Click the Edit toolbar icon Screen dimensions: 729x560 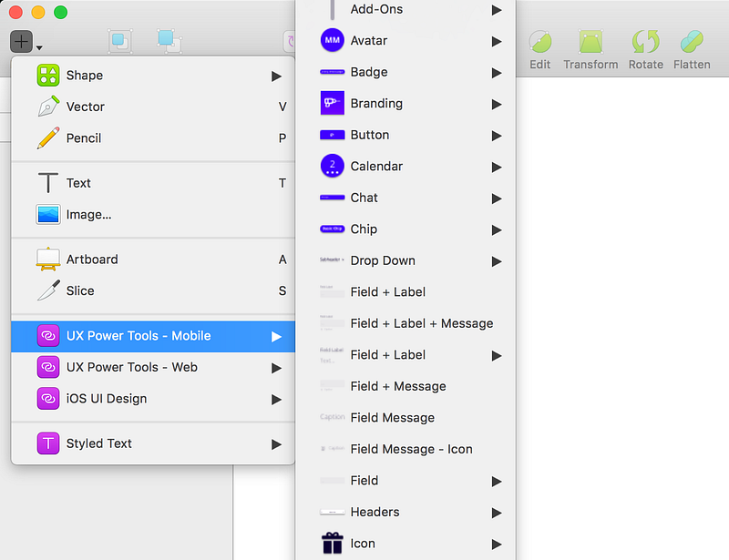[539, 42]
